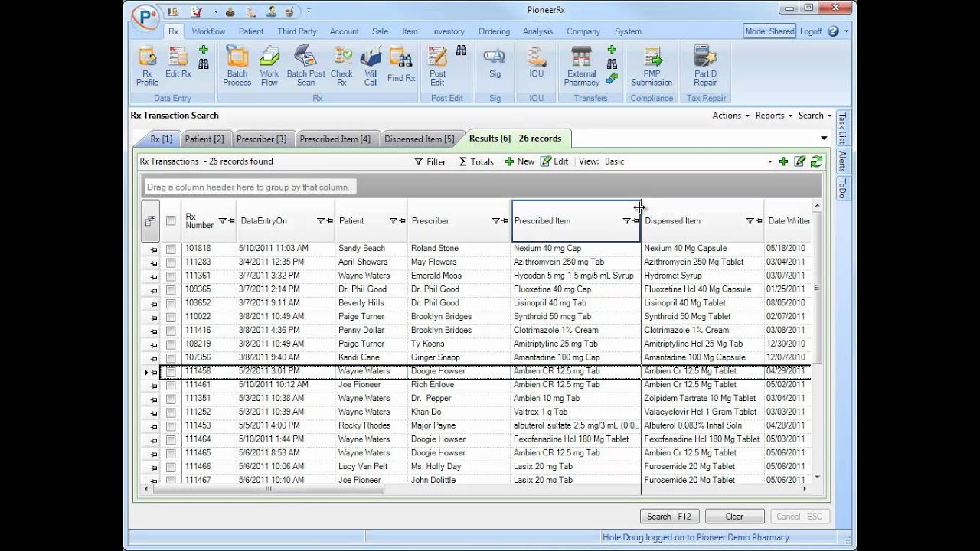Open the Sig tool

(x=495, y=63)
